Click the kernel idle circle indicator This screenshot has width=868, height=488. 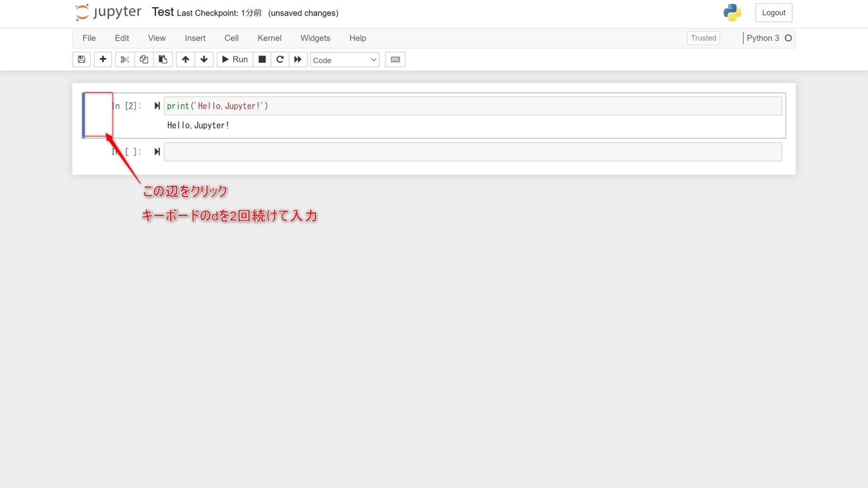coord(788,38)
